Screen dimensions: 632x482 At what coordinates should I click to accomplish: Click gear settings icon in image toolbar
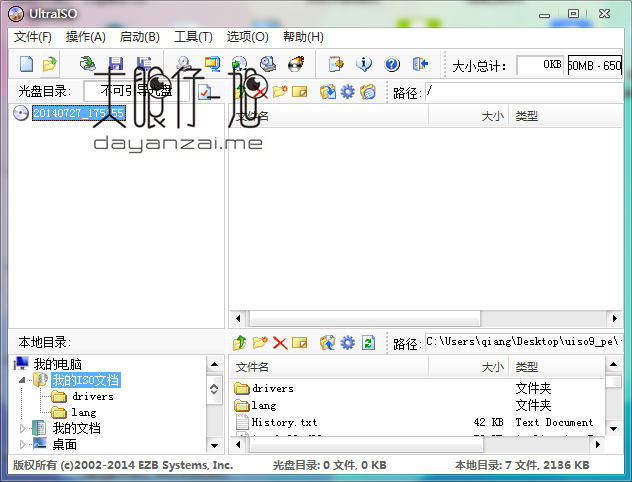pyautogui.click(x=347, y=92)
